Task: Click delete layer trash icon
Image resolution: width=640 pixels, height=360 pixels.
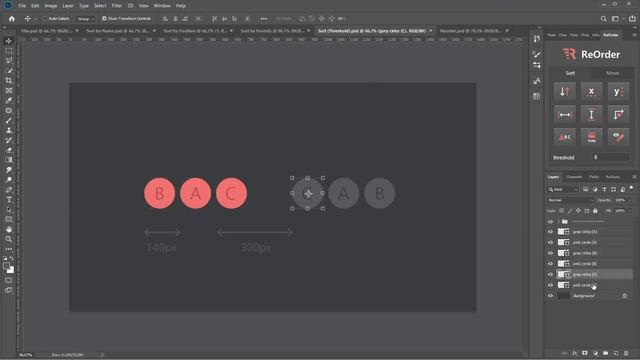Action: pyautogui.click(x=626, y=353)
